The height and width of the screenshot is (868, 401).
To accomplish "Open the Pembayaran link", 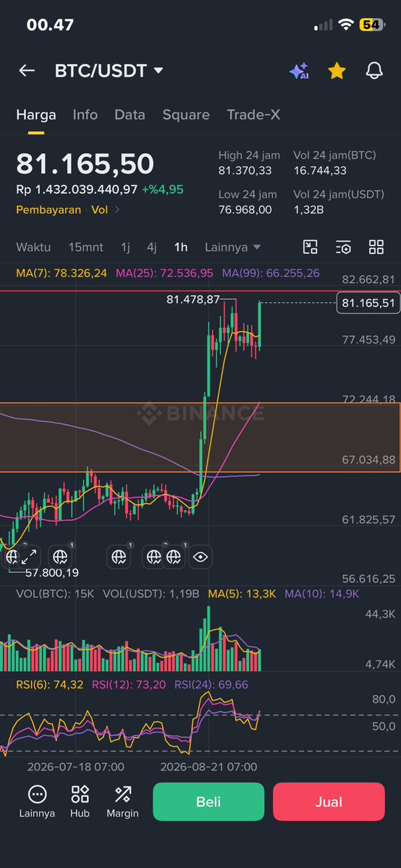I will [x=48, y=210].
